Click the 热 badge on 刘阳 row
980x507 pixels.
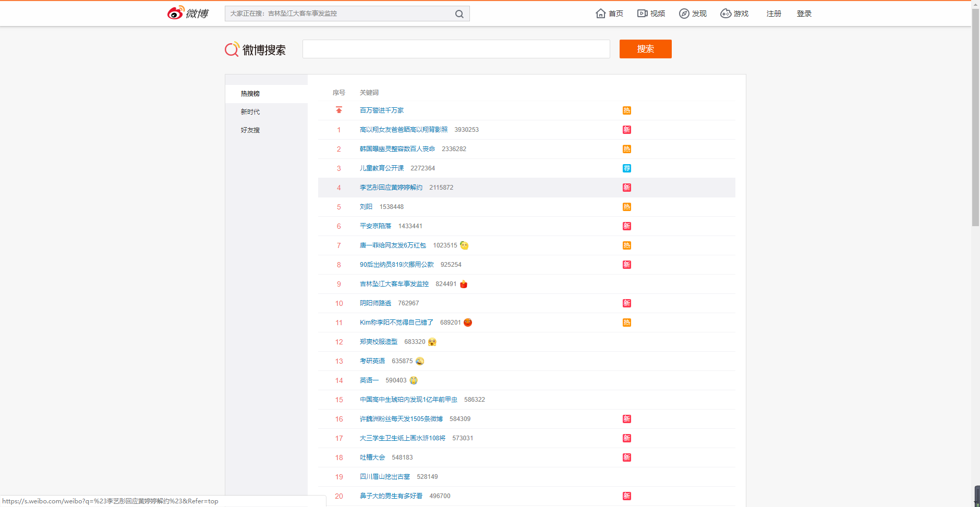(627, 207)
